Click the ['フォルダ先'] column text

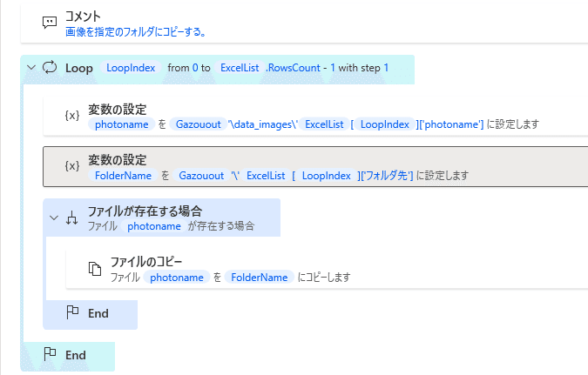385,176
